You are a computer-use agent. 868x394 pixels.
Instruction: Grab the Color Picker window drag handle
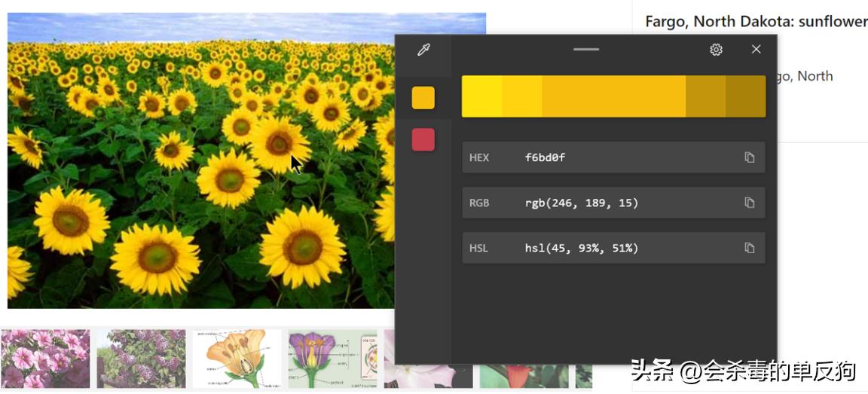(x=586, y=49)
